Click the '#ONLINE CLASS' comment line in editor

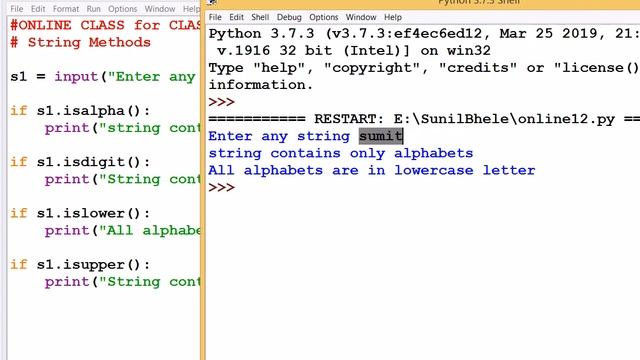coord(105,25)
